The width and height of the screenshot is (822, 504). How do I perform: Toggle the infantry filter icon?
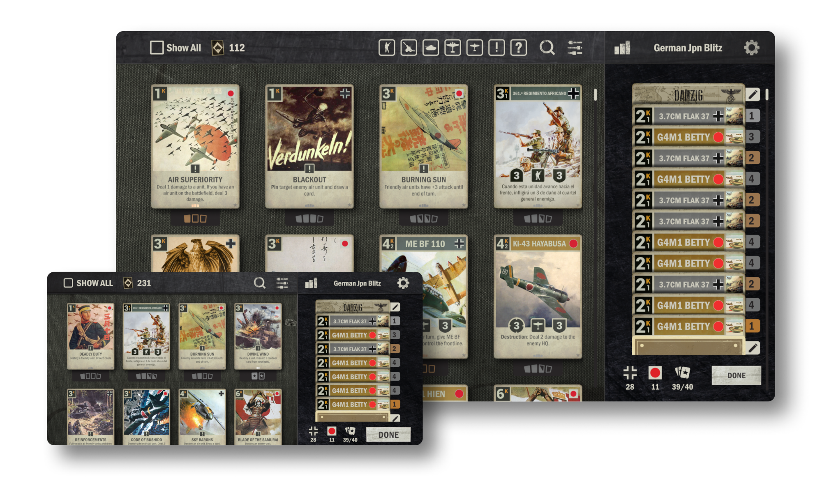(387, 48)
